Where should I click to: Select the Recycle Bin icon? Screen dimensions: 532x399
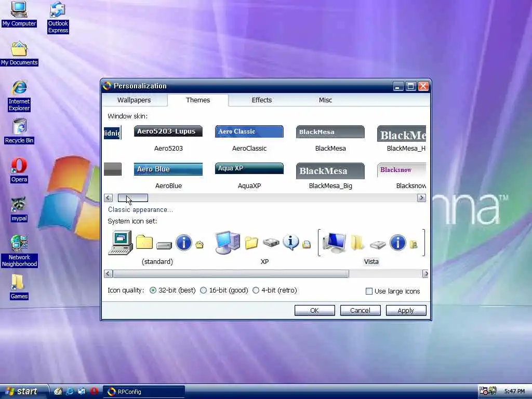pos(19,131)
